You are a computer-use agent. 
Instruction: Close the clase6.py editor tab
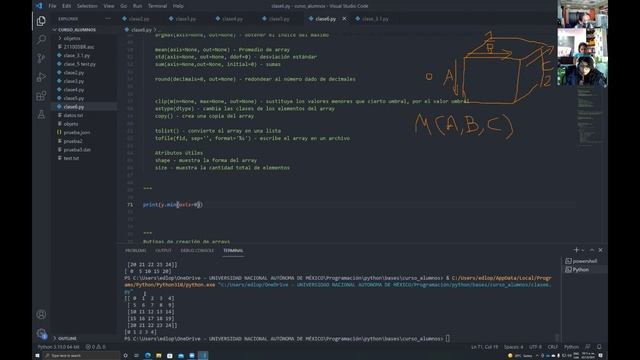(x=344, y=19)
